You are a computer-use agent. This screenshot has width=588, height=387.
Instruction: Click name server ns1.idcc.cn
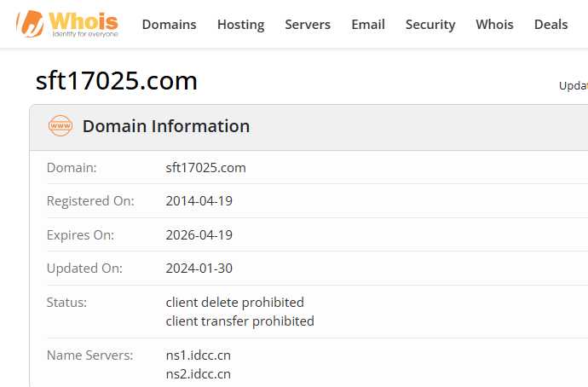click(x=198, y=355)
